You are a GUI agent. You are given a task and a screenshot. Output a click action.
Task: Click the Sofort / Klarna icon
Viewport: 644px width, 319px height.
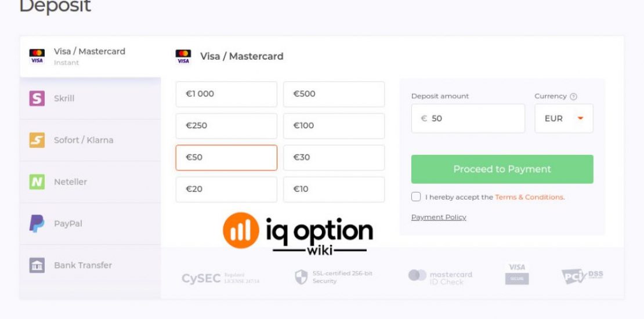(37, 140)
